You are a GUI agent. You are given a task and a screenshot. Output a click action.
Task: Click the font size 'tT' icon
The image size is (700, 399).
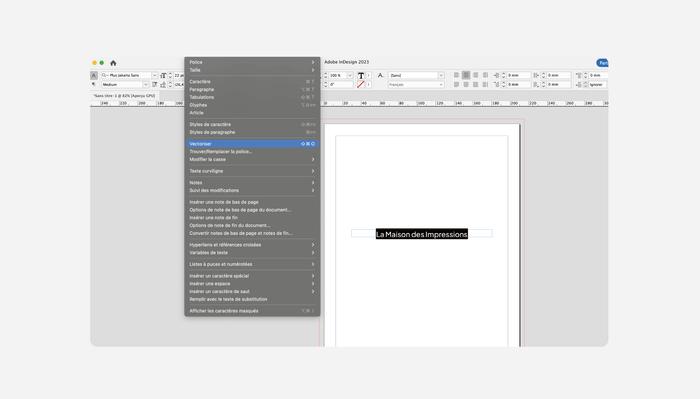click(163, 75)
